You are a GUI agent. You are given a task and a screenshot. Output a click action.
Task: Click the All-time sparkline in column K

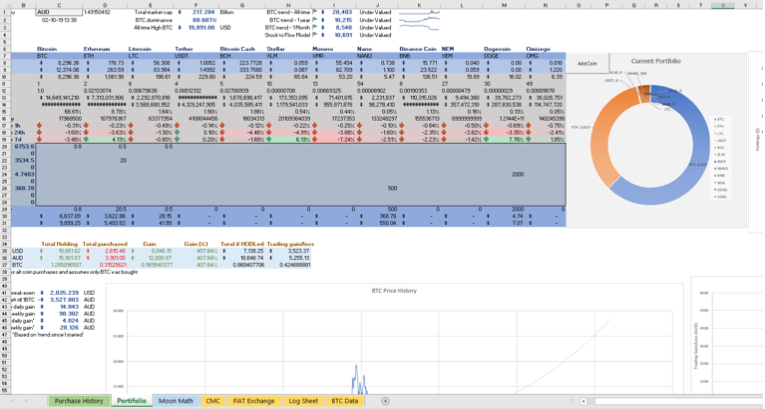[419, 12]
